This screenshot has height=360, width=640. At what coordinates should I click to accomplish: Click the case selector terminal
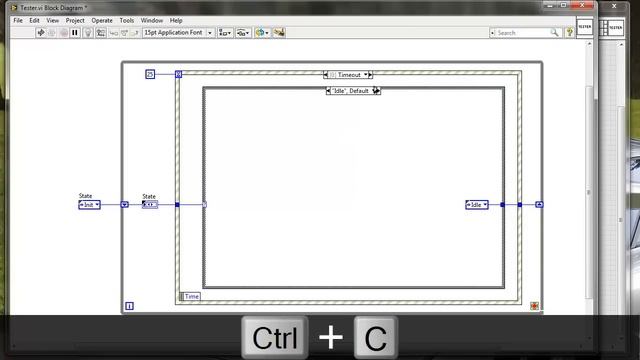204,205
